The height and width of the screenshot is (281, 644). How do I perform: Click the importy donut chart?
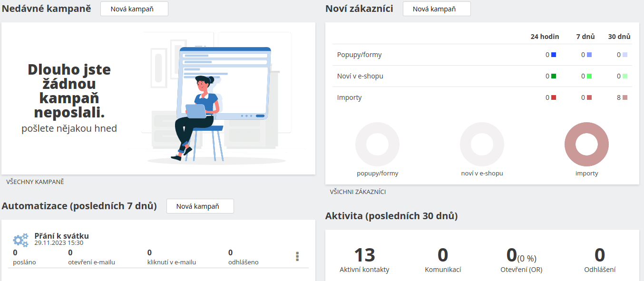coord(586,144)
